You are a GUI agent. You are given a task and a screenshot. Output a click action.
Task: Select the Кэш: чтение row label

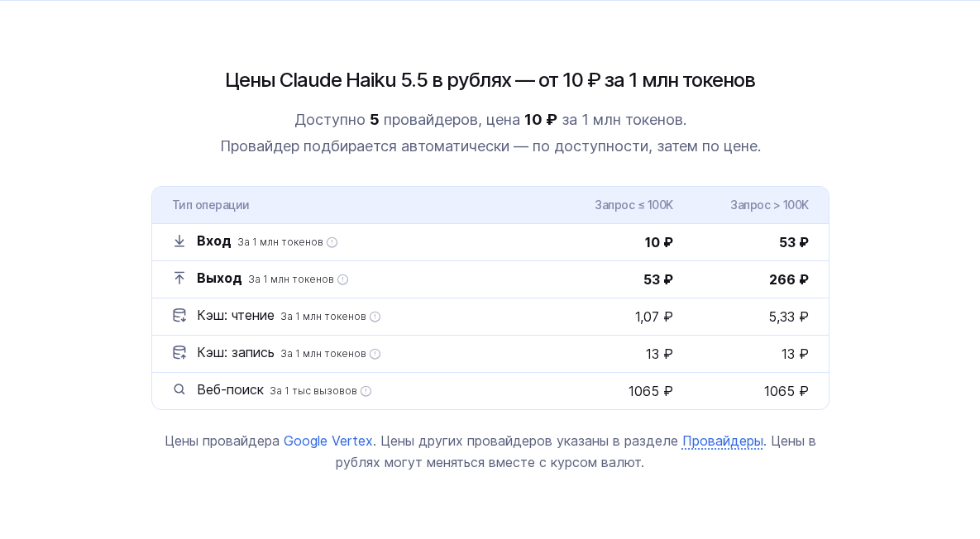[236, 316]
